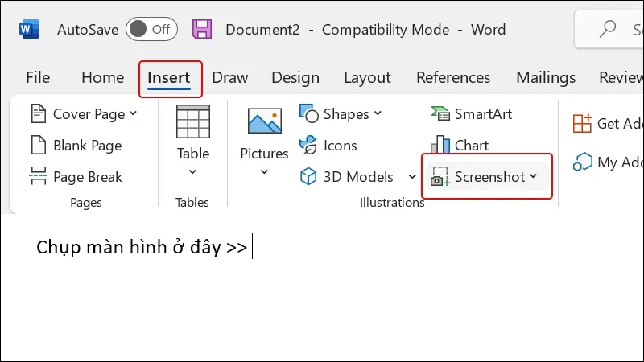Click the Tables group label

point(192,203)
